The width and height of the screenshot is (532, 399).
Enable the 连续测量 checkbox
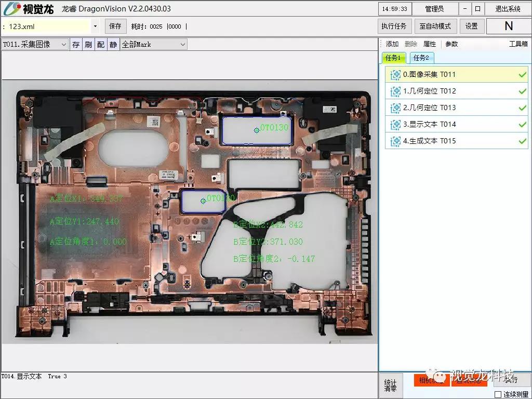498,394
